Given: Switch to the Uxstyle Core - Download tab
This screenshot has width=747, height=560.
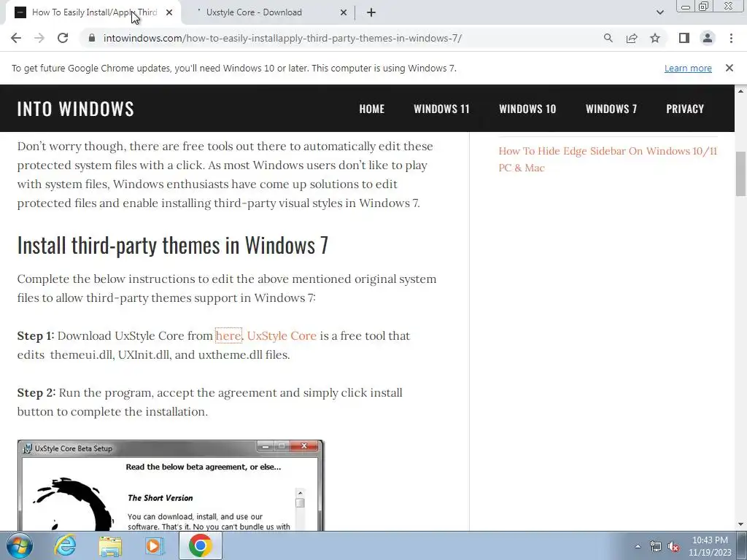Looking at the screenshot, I should [267, 12].
